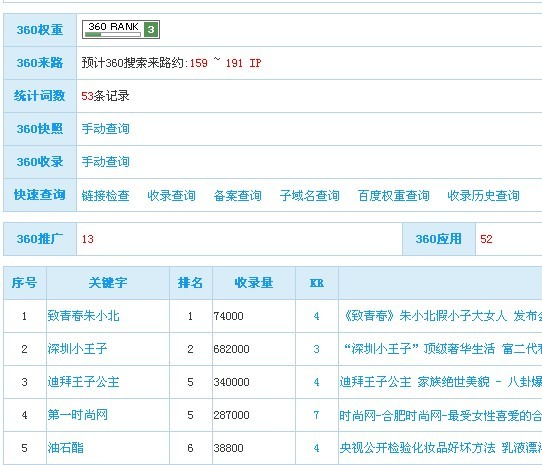Click the 排名 column header
The width and height of the screenshot is (542, 465).
(190, 283)
